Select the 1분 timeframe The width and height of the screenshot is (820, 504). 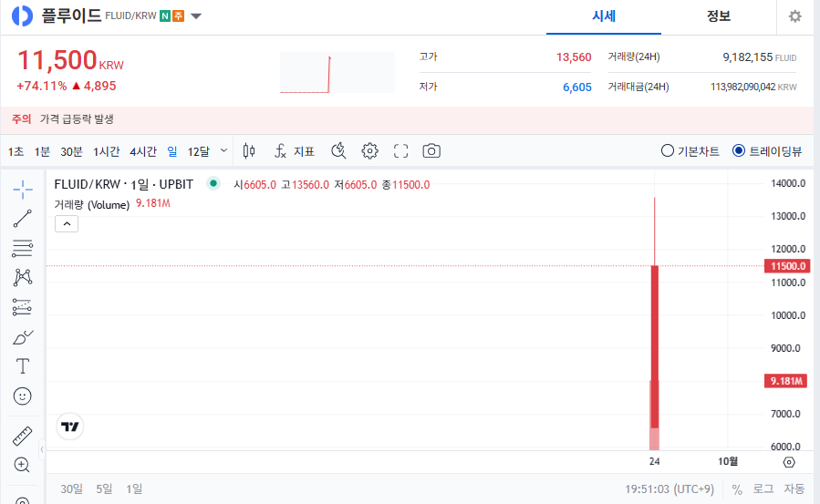(42, 151)
